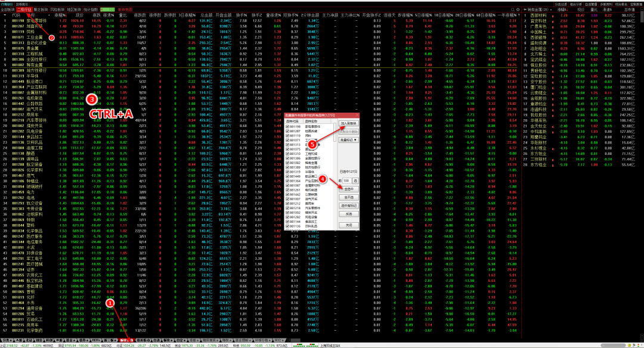This screenshot has height=348, width=644.
Task: Click the 选 button beside the 100 field
Action: (355, 181)
